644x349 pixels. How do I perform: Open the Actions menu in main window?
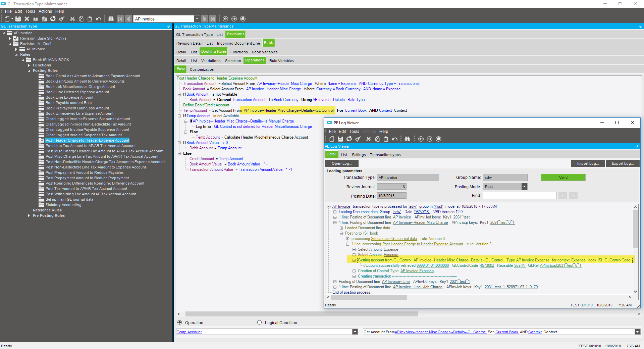(45, 11)
